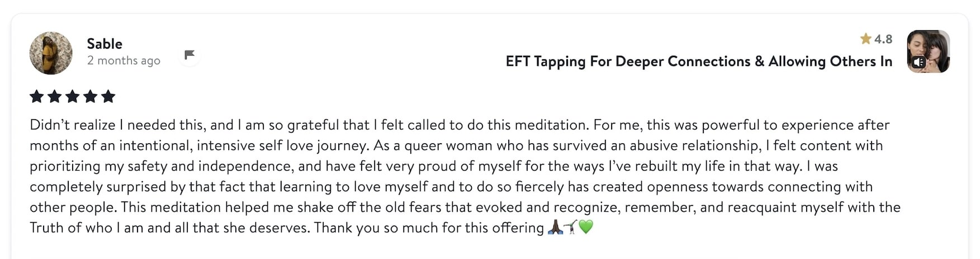Click the review paragraph text body

pyautogui.click(x=465, y=176)
